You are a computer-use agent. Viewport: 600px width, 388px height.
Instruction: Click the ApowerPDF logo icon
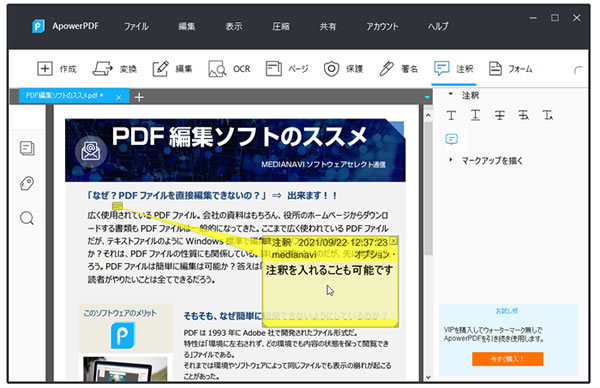pyautogui.click(x=38, y=26)
